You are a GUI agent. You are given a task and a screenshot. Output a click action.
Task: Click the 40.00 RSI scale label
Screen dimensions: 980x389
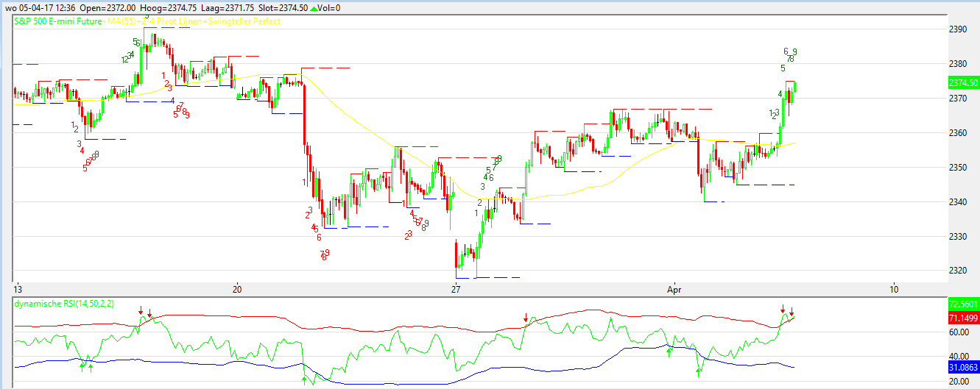coord(959,357)
